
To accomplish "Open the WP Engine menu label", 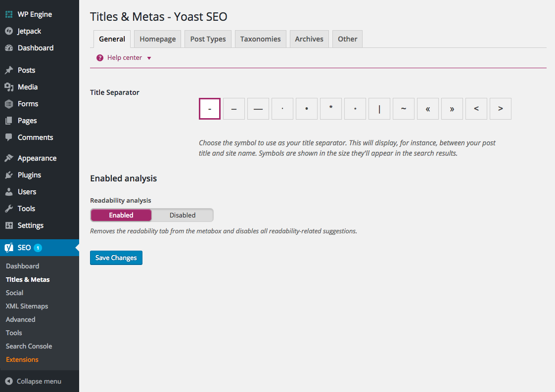I will pos(35,14).
